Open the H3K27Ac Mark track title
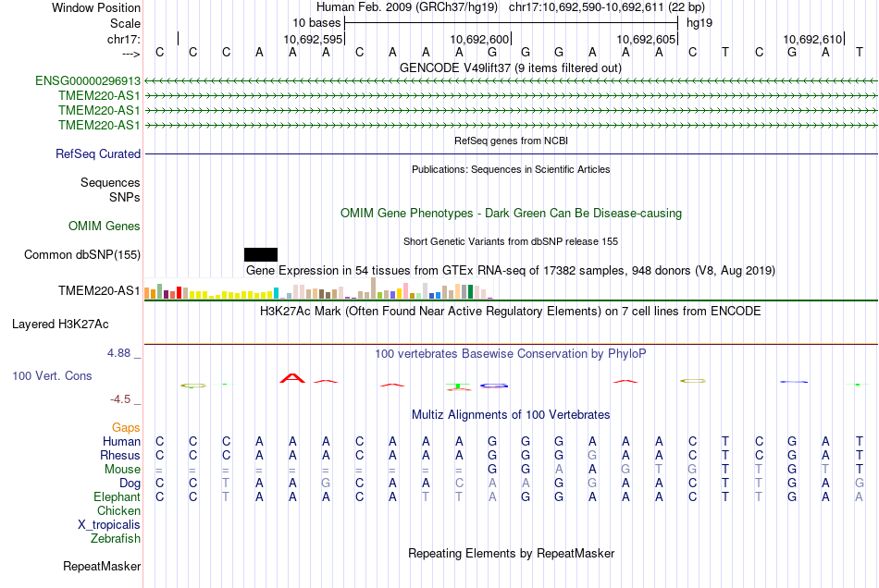The width and height of the screenshot is (879, 588). 510,312
